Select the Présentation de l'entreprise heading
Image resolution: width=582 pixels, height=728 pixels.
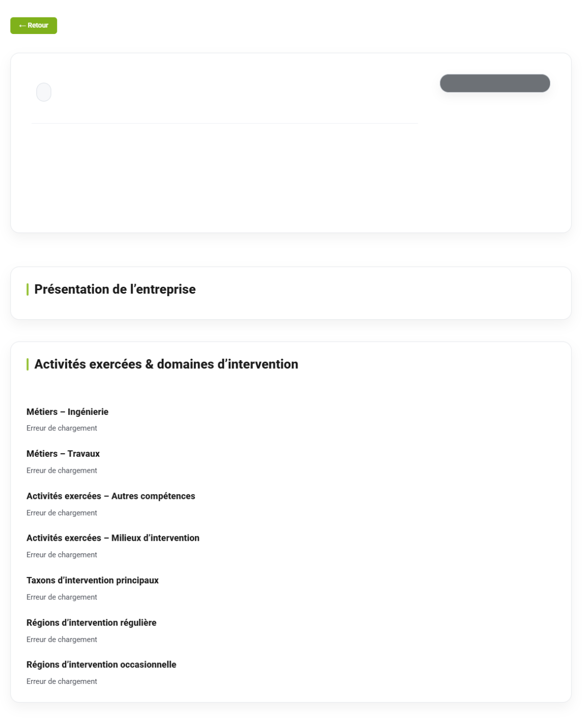tap(115, 289)
